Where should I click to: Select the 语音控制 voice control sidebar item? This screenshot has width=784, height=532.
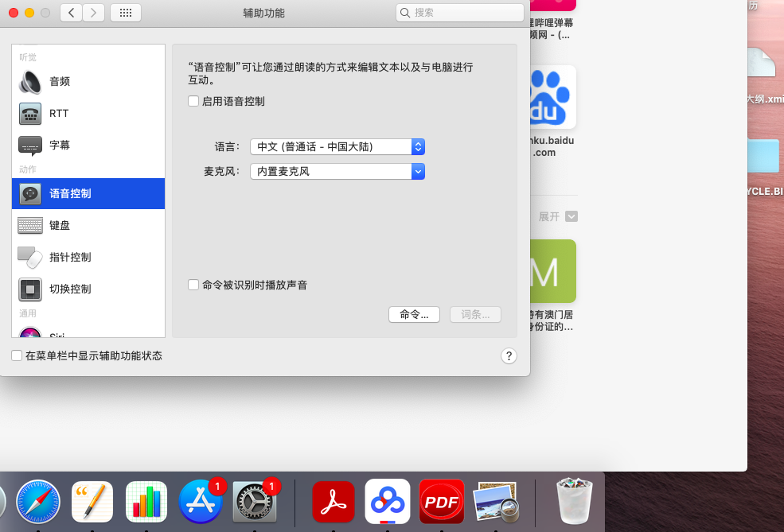pos(88,193)
